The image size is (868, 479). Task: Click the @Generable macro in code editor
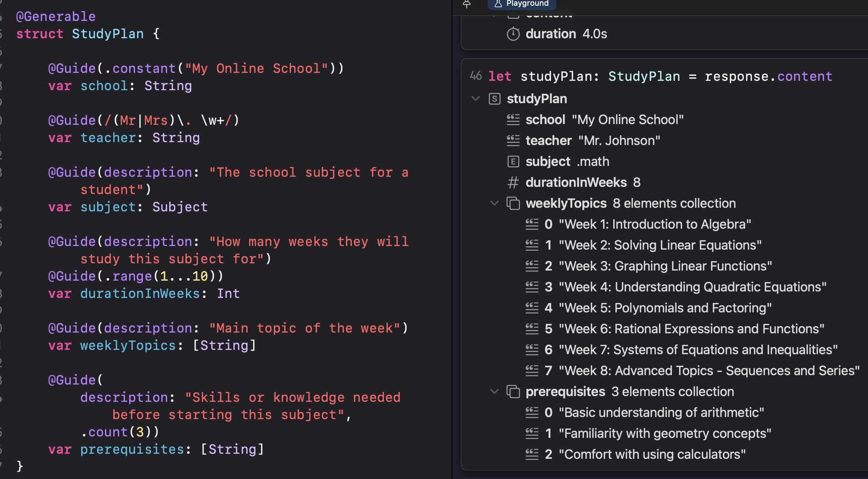coord(56,17)
